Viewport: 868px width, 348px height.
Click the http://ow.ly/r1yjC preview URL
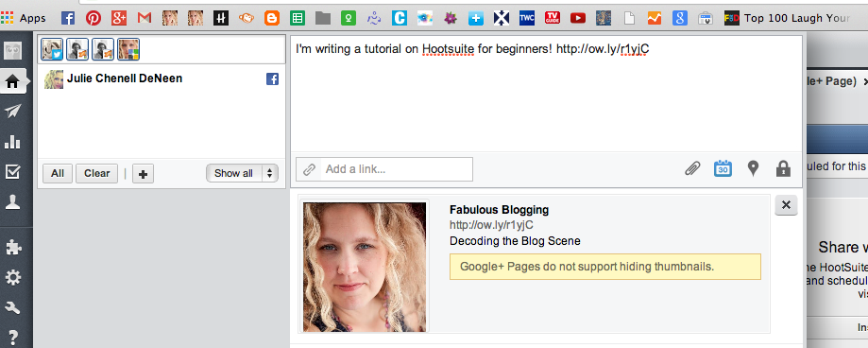pos(491,225)
